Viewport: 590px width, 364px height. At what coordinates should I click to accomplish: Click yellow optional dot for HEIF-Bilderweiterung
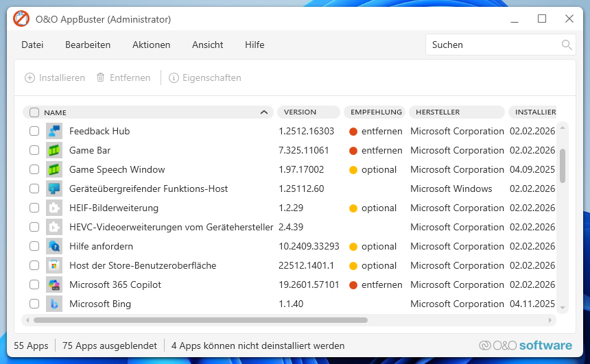point(353,208)
